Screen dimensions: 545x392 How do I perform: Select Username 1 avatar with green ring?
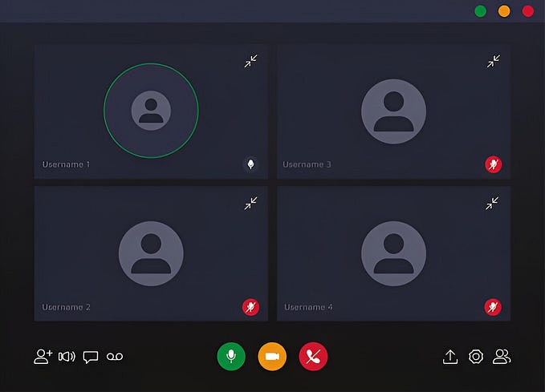tap(151, 111)
